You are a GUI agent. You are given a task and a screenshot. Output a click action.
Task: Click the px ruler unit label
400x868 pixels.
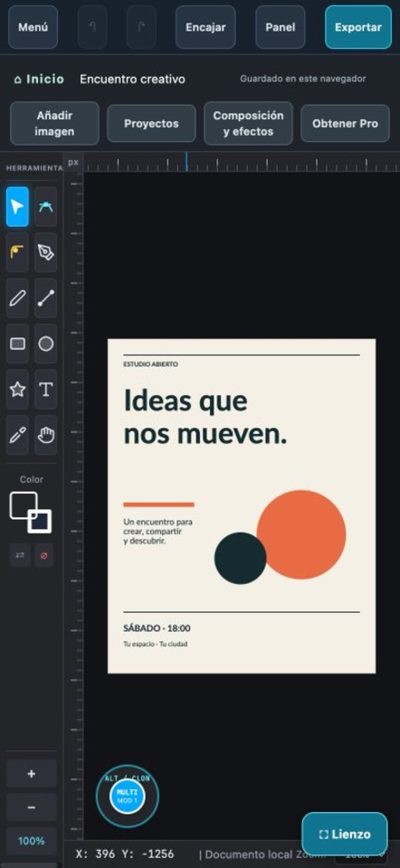pyautogui.click(x=73, y=162)
